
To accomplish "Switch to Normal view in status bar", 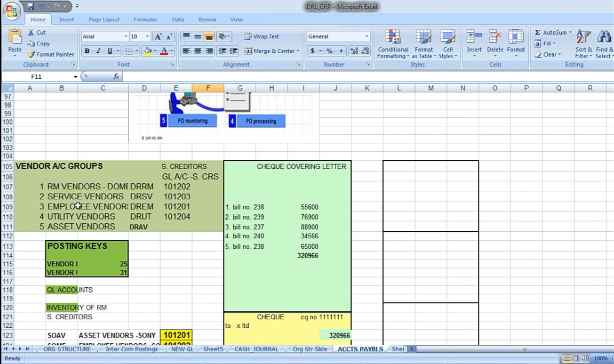I will (x=566, y=358).
